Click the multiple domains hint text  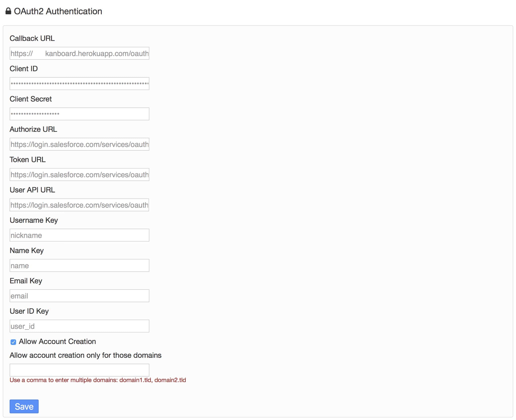coord(98,380)
